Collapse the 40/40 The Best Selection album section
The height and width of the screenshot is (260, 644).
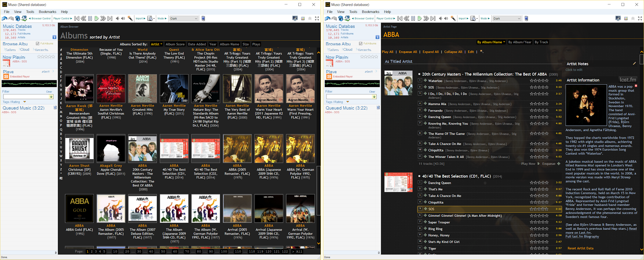click(x=419, y=176)
